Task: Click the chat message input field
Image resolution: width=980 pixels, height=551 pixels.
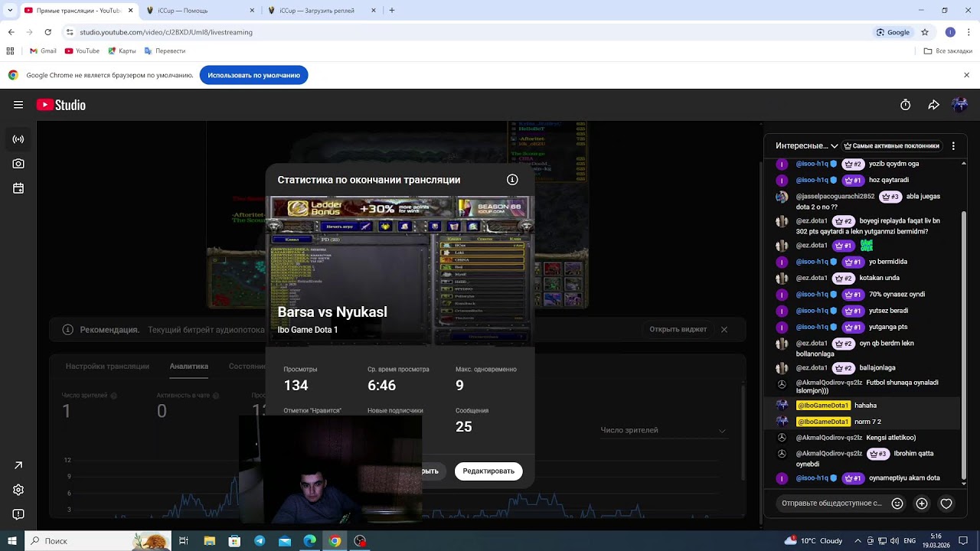Action: tap(831, 504)
